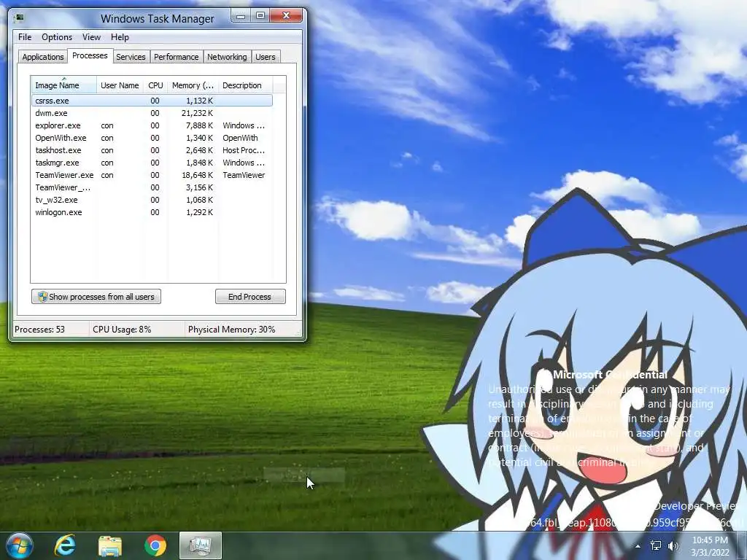
Task: Open the network tray icon
Action: [656, 545]
